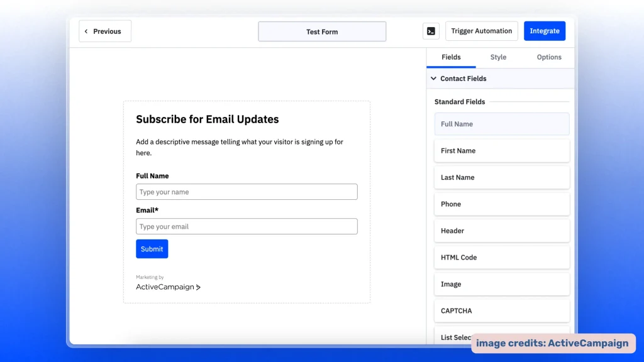Choose the Phone field from the sidebar

tap(501, 204)
